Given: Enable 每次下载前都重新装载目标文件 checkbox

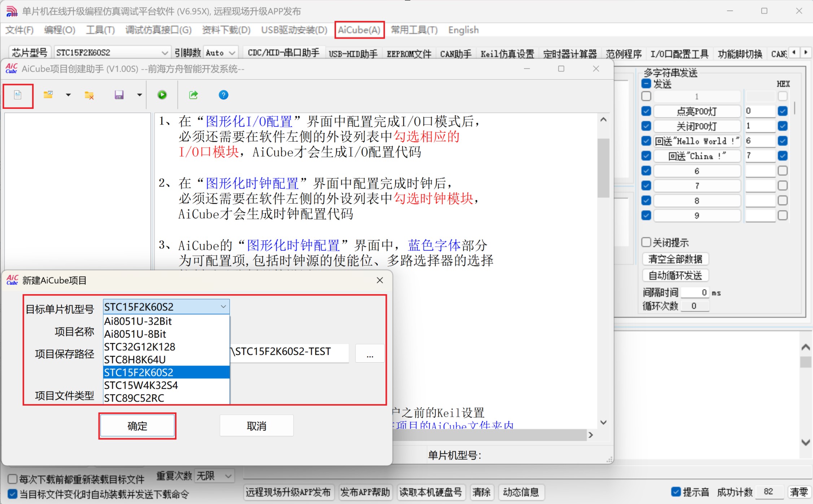Looking at the screenshot, I should (13, 479).
